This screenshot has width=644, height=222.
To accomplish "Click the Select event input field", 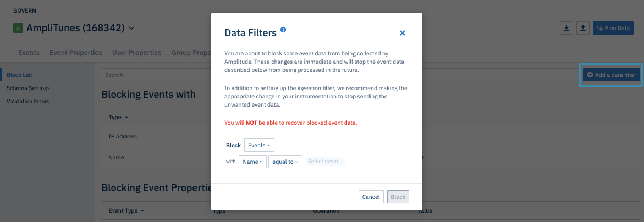I will 326,162.
